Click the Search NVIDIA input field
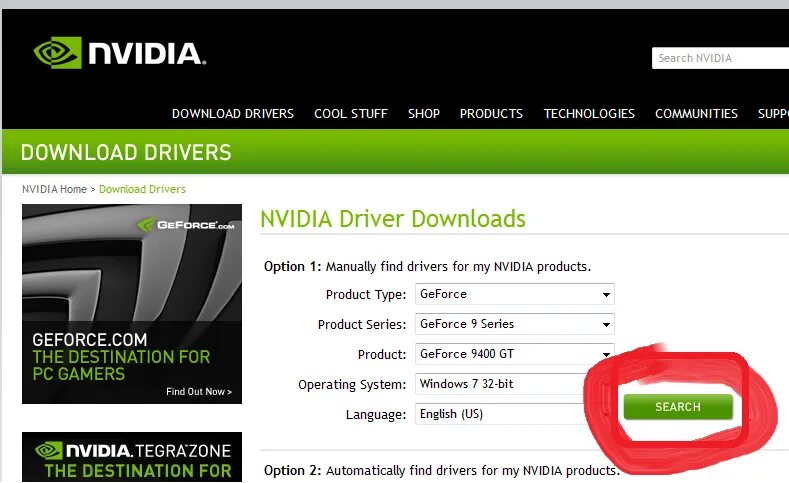 720,58
